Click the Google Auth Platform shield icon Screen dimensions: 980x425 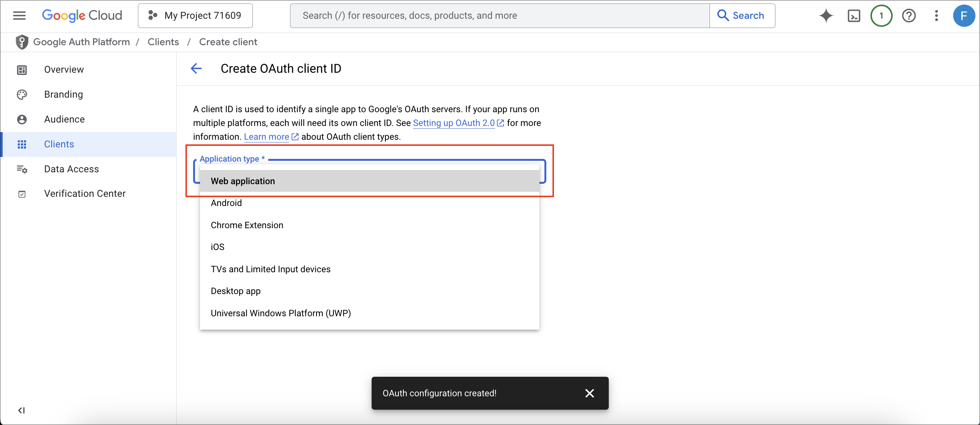click(22, 42)
